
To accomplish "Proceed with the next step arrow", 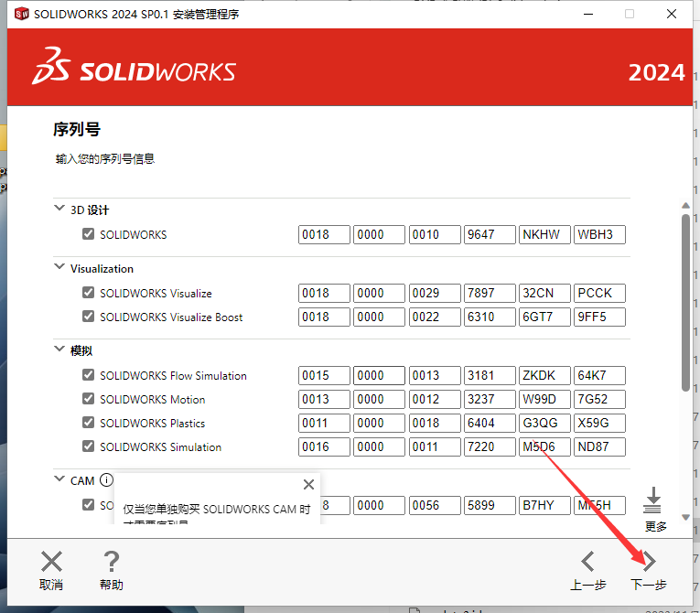I will tap(648, 562).
